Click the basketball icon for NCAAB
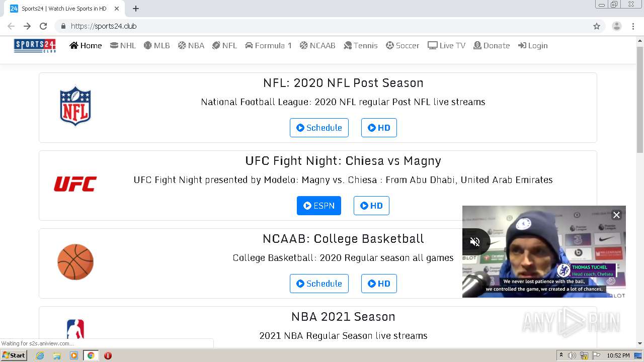The width and height of the screenshot is (644, 362). [x=75, y=262]
